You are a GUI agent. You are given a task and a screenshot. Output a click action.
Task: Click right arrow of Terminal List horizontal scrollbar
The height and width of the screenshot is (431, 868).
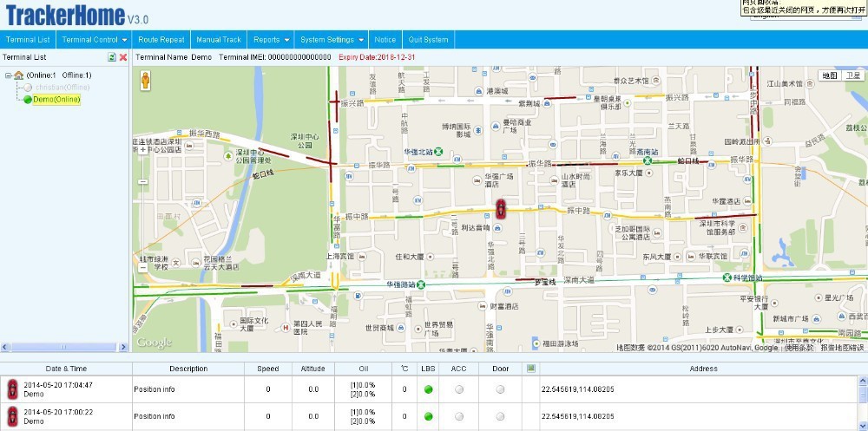tap(123, 347)
